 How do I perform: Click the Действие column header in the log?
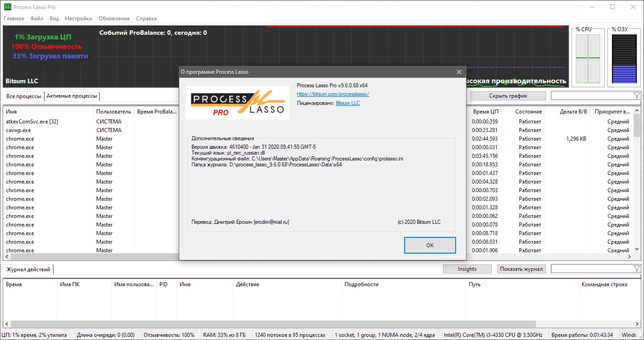(287, 284)
